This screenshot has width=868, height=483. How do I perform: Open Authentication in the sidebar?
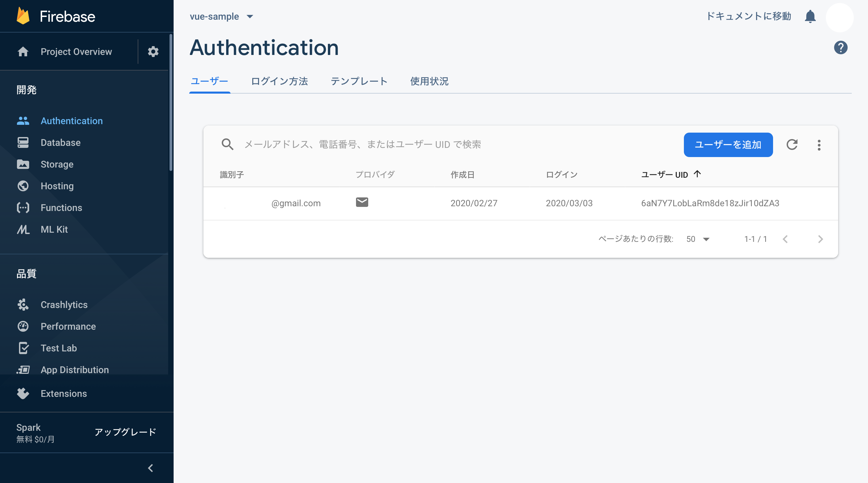click(72, 121)
